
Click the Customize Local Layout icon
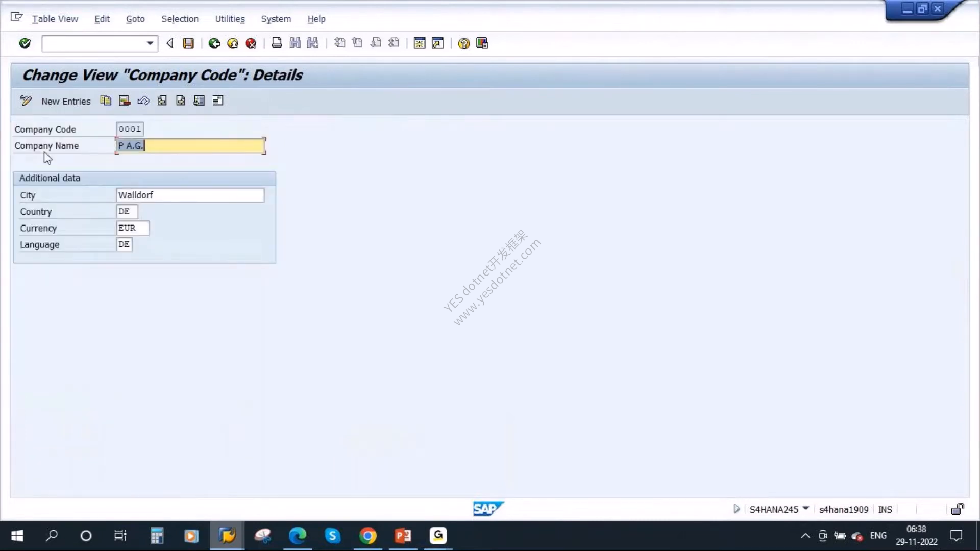[x=482, y=43]
